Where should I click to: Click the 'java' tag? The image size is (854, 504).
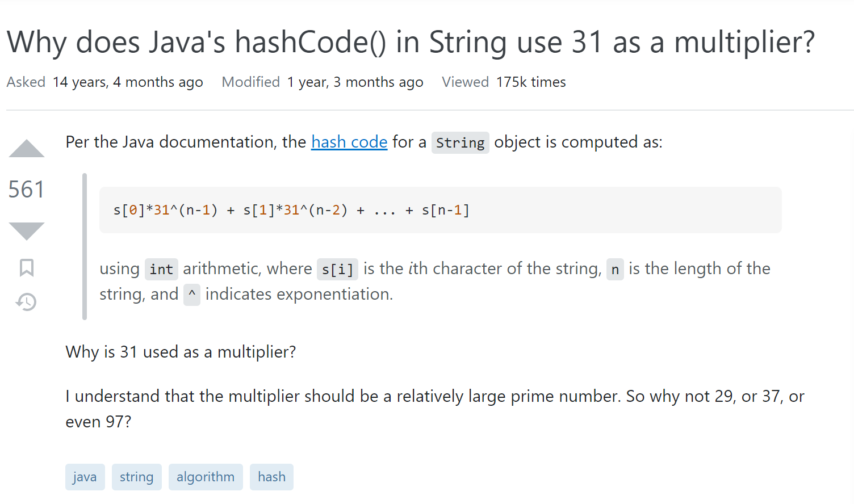click(x=85, y=477)
